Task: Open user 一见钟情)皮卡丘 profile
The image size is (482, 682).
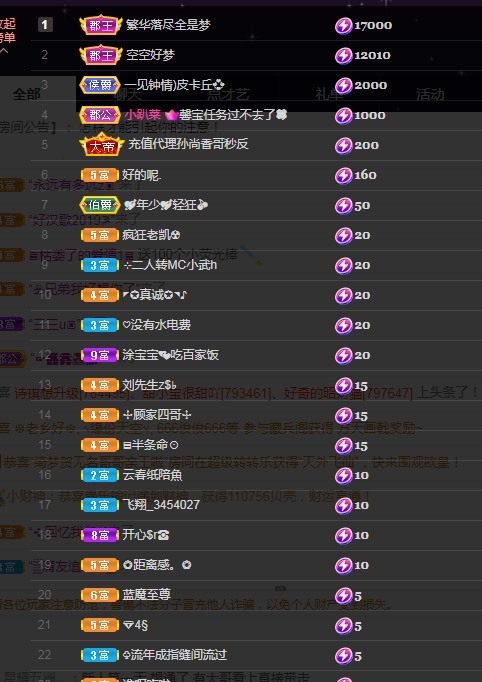Action: (x=174, y=84)
